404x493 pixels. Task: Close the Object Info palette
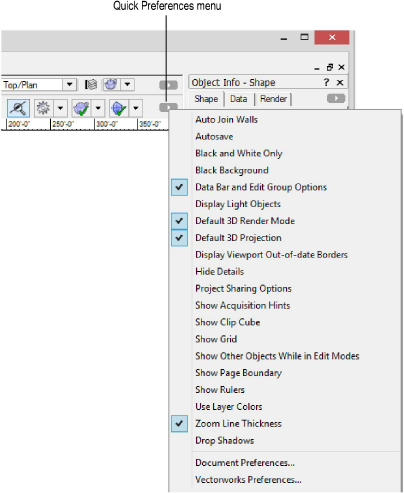(340, 82)
